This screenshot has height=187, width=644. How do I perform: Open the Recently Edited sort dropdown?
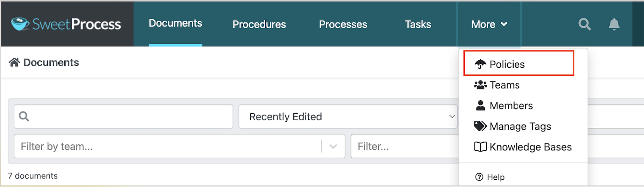[x=348, y=116]
